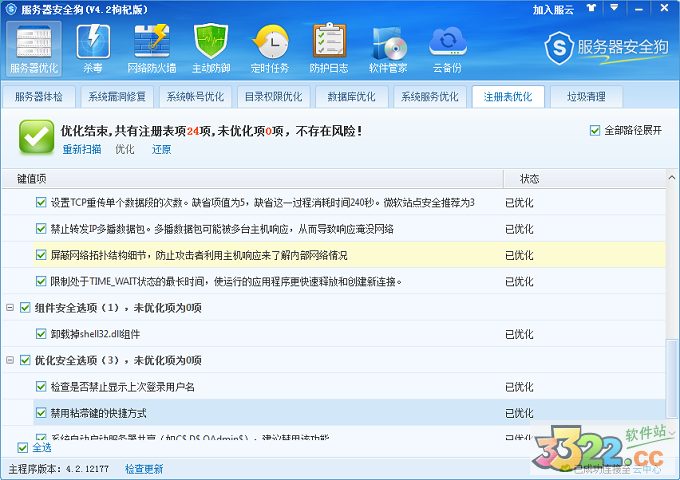The image size is (680, 480).
Task: Close the 服务器安全狗 window
Action: point(664,8)
